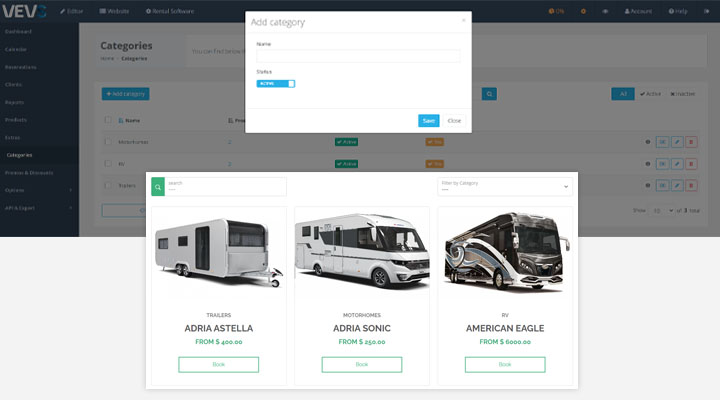Click the edit pencil for Trailers
The image size is (720, 400).
tap(677, 186)
